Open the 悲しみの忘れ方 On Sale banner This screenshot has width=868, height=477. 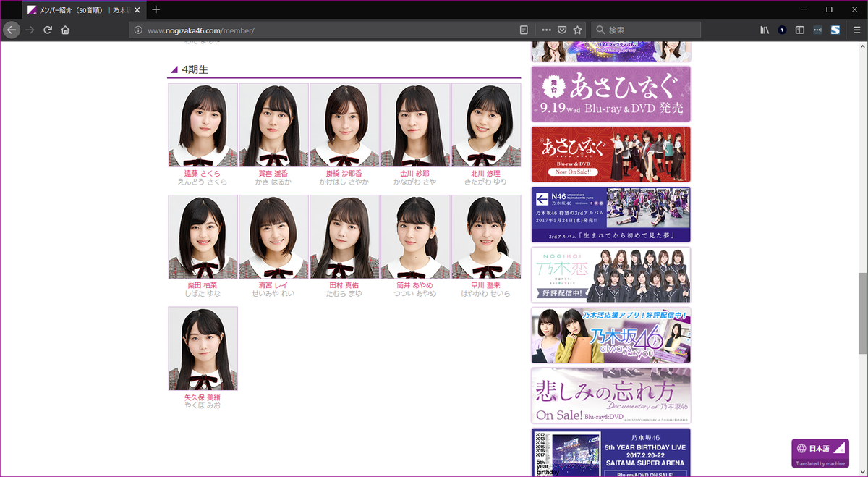coord(610,395)
